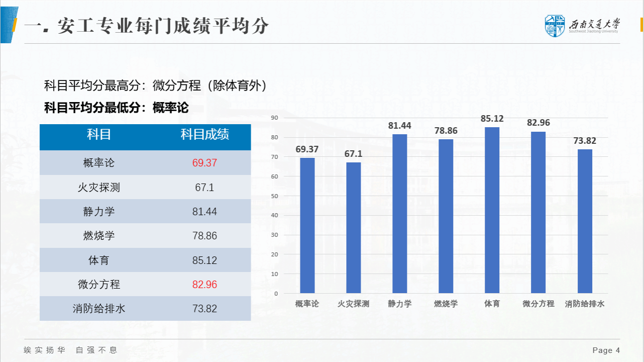Select the bold 科目平均分最低分 text line
Screen dimensions: 644x362
pyautogui.click(x=117, y=108)
